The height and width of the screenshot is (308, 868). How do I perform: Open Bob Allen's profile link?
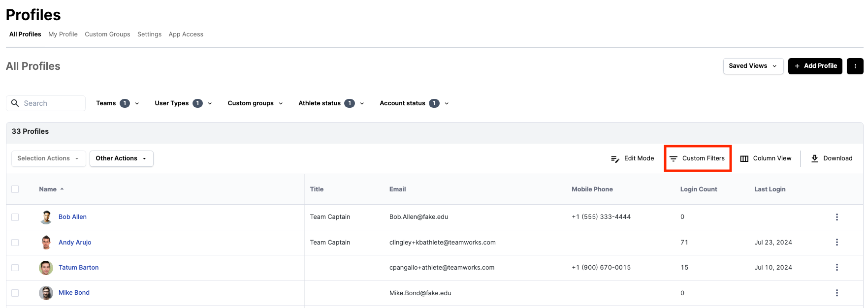pyautogui.click(x=72, y=217)
